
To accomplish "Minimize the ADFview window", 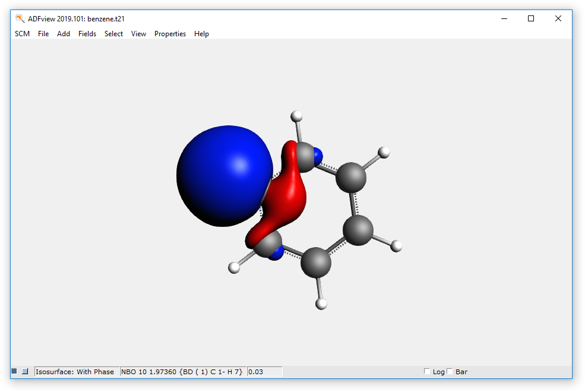I will click(x=504, y=18).
